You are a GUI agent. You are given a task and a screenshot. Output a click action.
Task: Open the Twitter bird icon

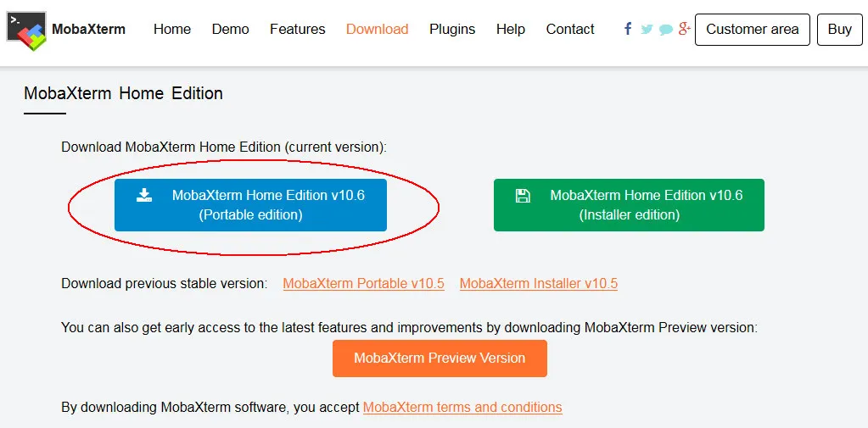pos(647,30)
